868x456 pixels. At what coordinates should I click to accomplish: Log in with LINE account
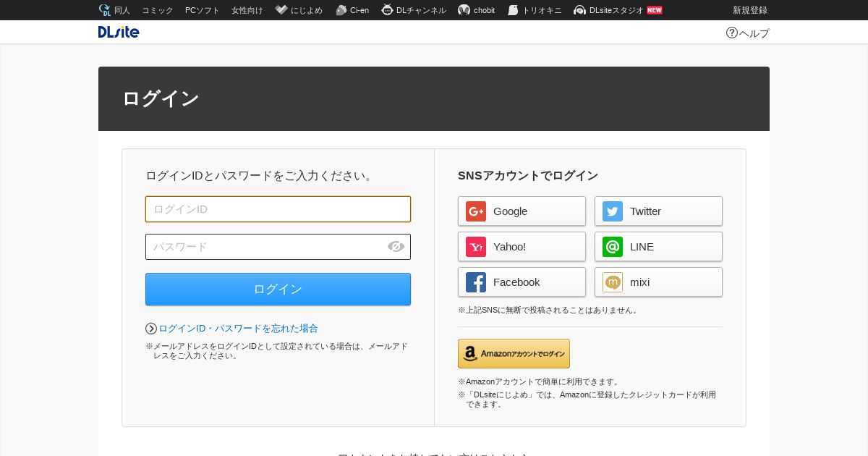pos(658,247)
